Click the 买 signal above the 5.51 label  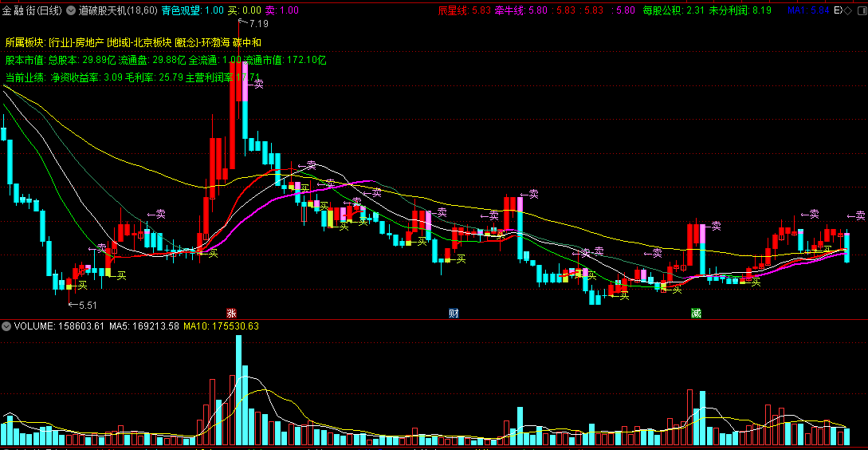coord(79,286)
